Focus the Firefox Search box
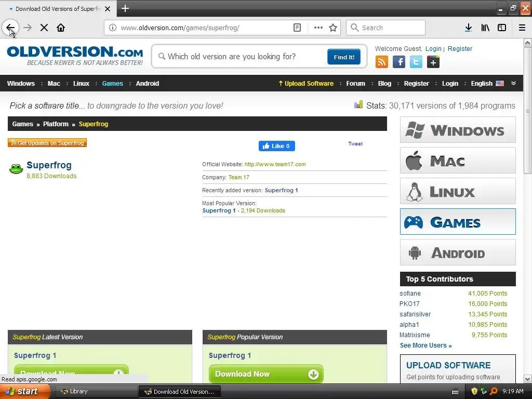 pyautogui.click(x=385, y=28)
